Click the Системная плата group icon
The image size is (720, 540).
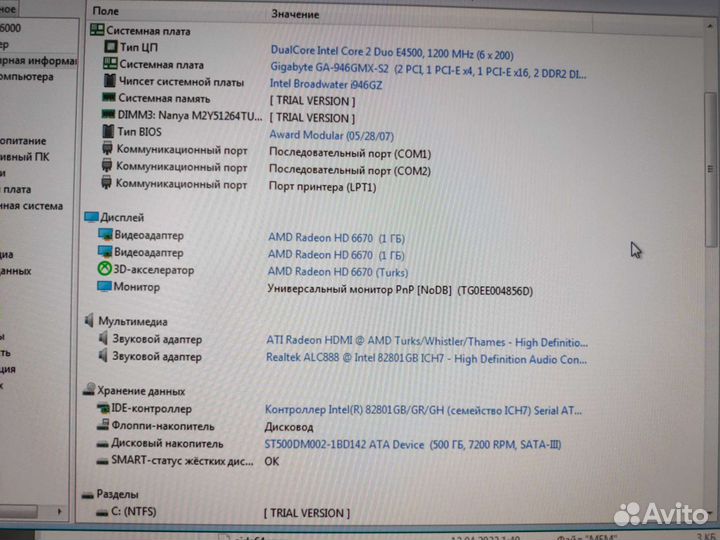(97, 30)
